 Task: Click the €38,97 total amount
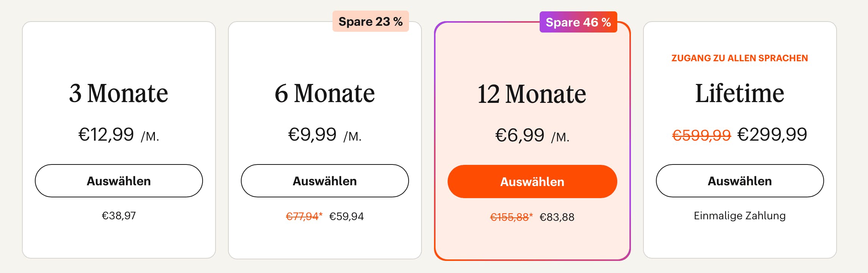(119, 216)
